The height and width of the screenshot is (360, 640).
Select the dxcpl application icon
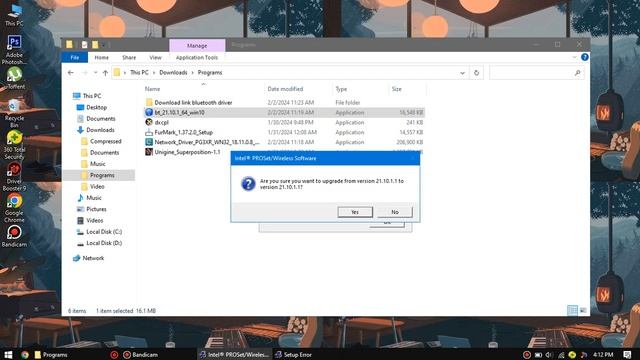(149, 122)
